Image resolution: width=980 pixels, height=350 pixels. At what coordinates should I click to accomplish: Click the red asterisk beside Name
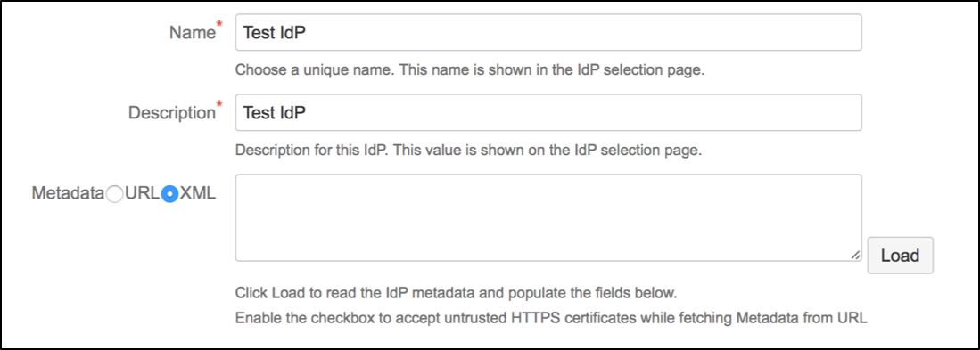(218, 25)
